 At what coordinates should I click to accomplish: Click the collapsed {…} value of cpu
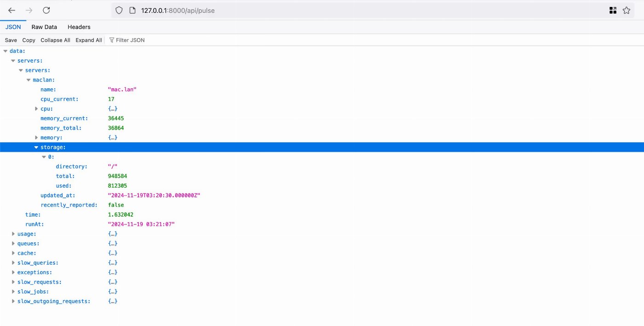113,109
